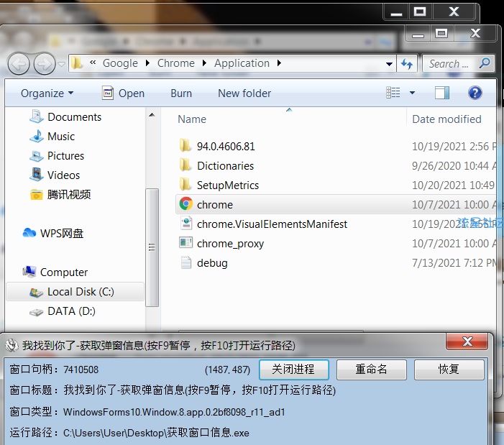Click the folder icon in address bar

click(x=77, y=63)
